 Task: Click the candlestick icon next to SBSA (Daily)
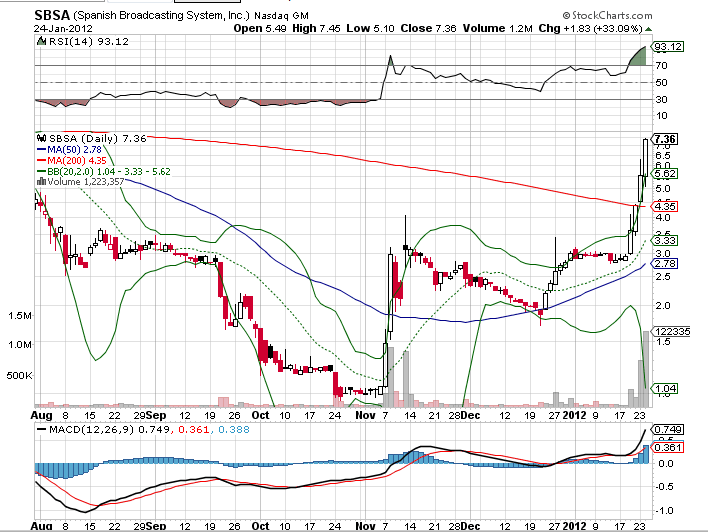[42, 138]
